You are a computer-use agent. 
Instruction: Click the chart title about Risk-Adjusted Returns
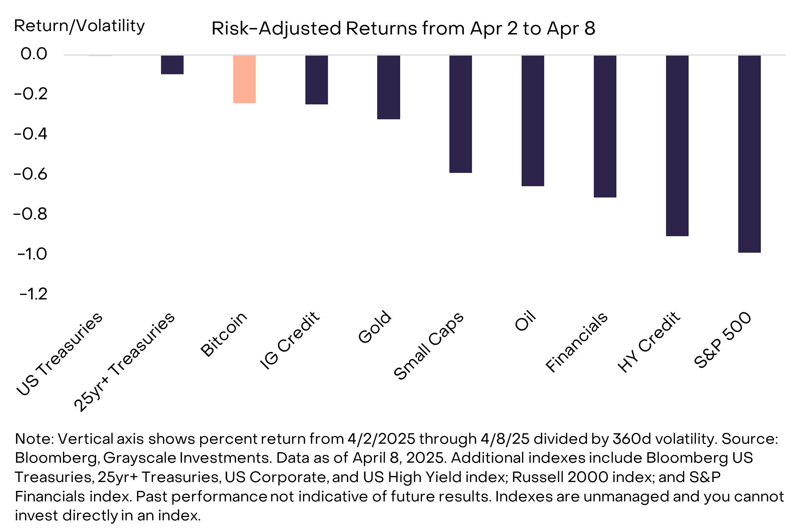click(x=403, y=29)
